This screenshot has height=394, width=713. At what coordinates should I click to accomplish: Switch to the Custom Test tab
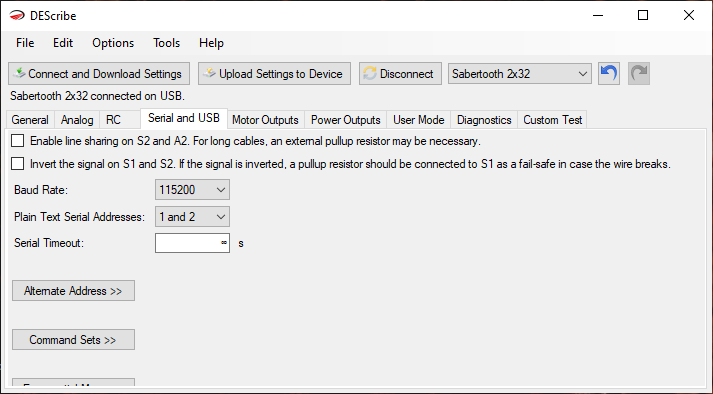pyautogui.click(x=552, y=120)
